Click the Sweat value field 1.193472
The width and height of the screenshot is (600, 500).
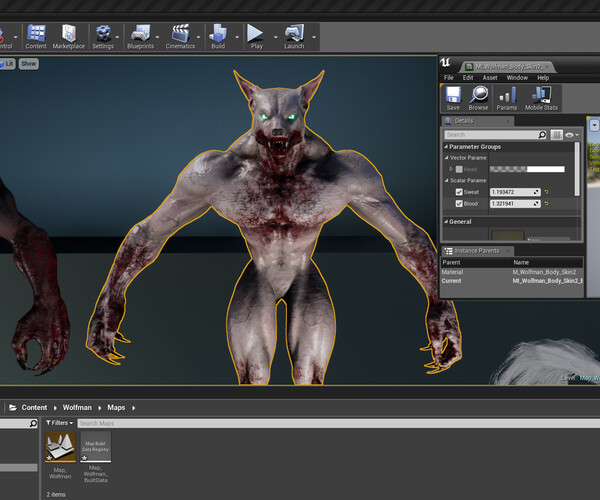point(515,192)
